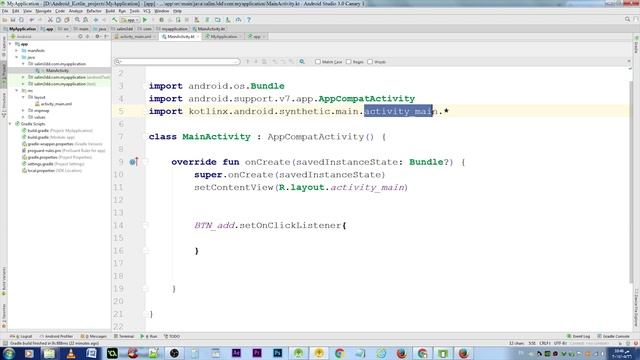Open the File menu
Viewport: 640px width, 360px height.
point(4,11)
